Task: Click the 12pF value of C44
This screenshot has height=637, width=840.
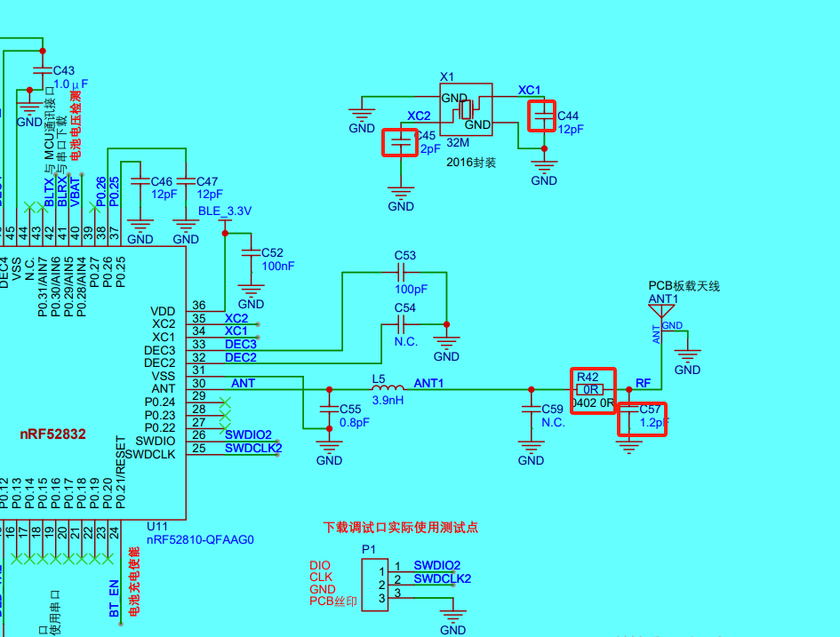Action: (x=571, y=129)
